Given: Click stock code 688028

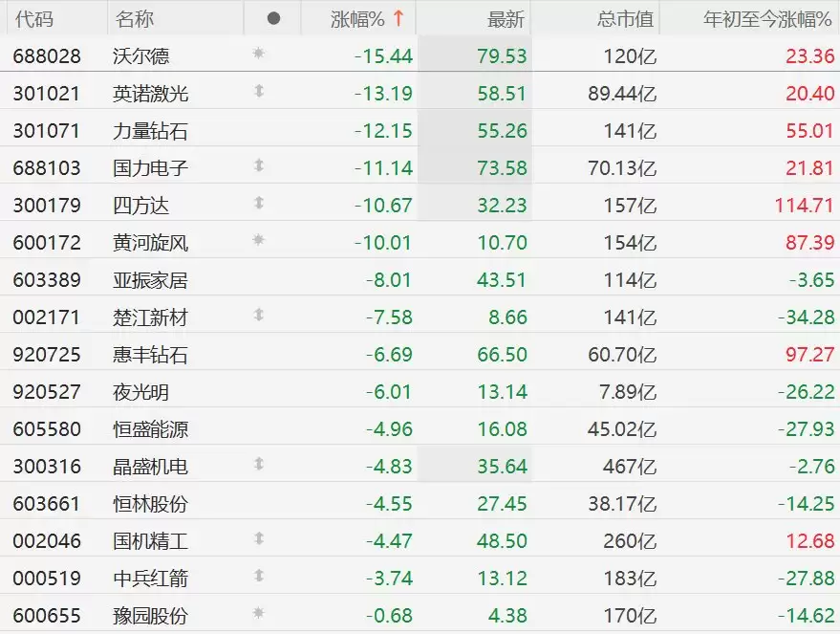Looking at the screenshot, I should point(47,55).
